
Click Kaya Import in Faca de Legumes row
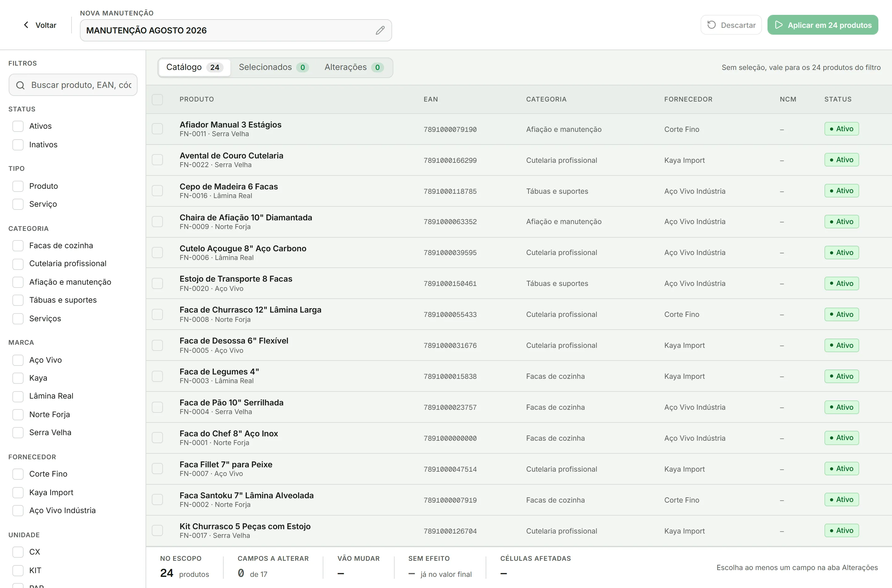(x=684, y=376)
